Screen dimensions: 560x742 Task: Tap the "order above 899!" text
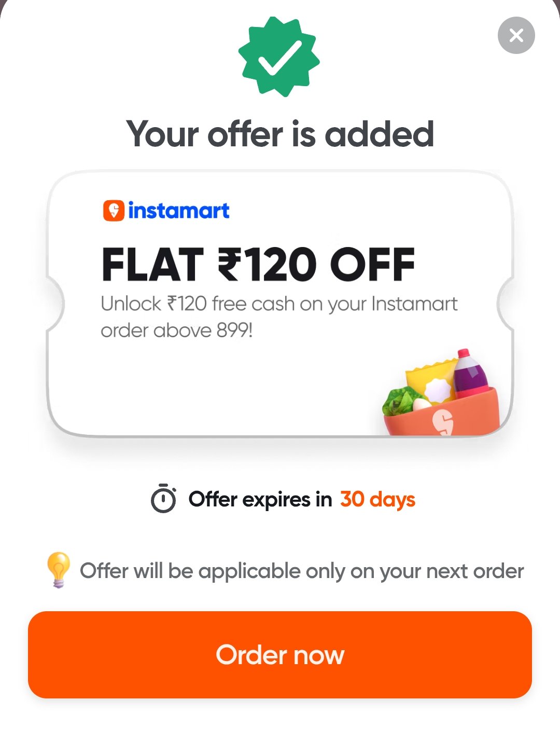177,331
